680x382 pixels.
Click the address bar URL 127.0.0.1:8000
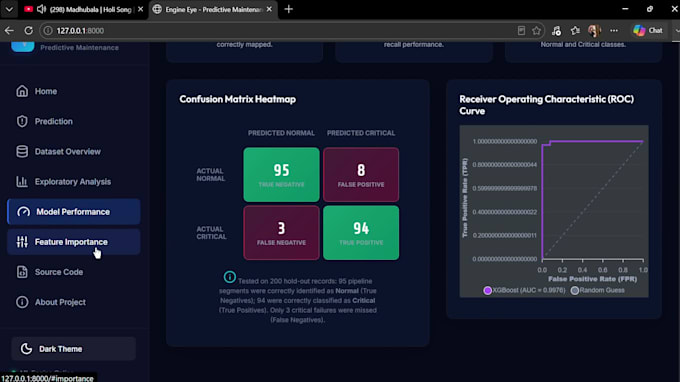tap(80, 31)
